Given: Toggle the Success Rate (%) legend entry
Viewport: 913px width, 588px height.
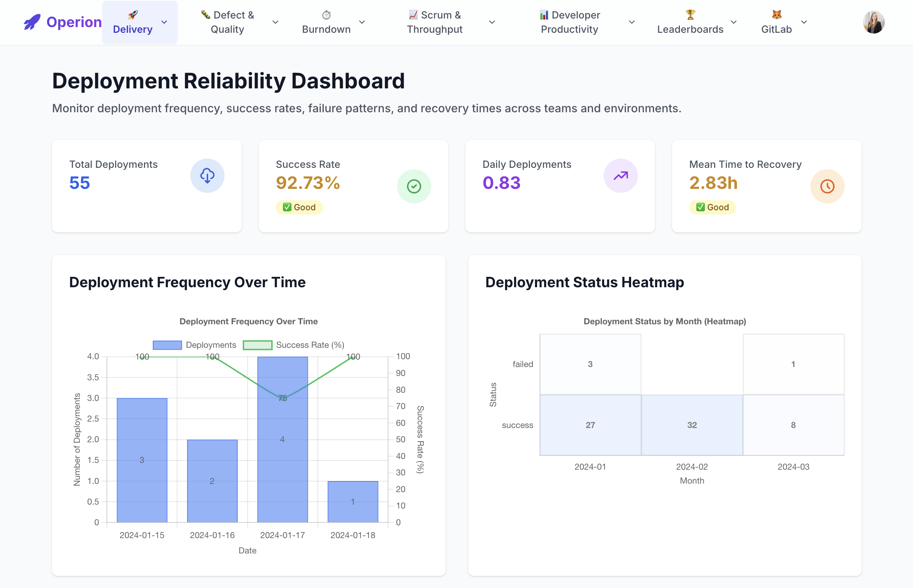Looking at the screenshot, I should 293,345.
